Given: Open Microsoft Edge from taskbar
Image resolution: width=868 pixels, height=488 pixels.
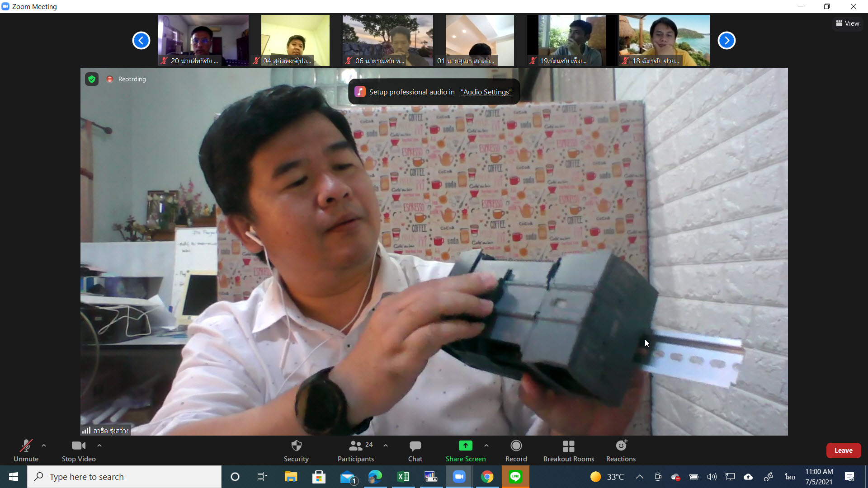Looking at the screenshot, I should coord(375,477).
